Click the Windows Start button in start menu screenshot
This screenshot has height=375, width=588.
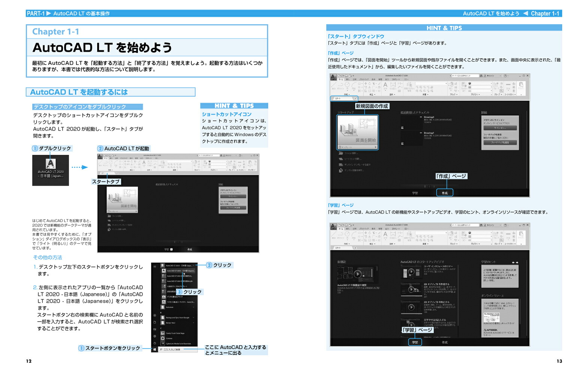coord(154,349)
